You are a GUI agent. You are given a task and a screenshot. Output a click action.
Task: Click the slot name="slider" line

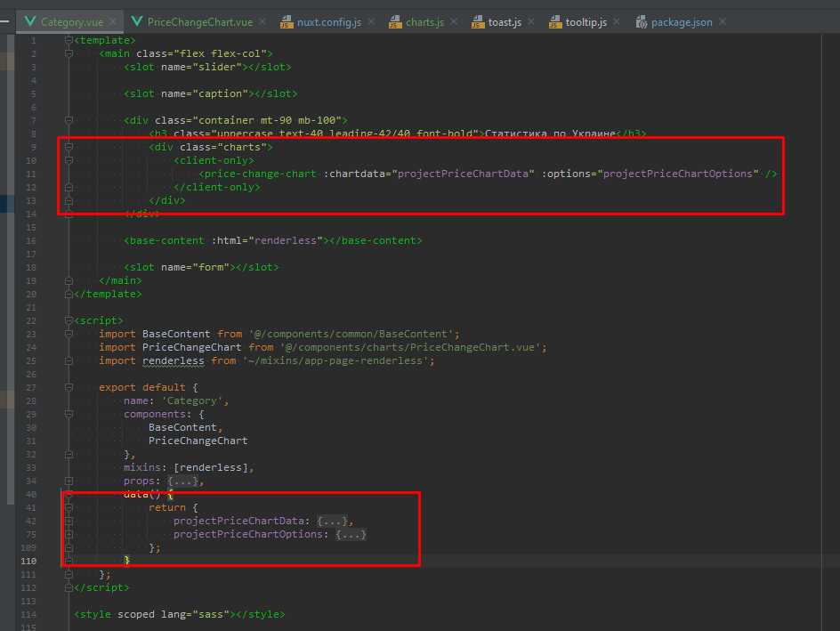[x=207, y=67]
